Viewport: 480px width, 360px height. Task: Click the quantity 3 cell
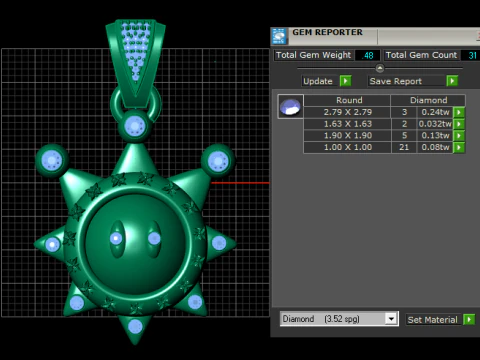pyautogui.click(x=404, y=112)
